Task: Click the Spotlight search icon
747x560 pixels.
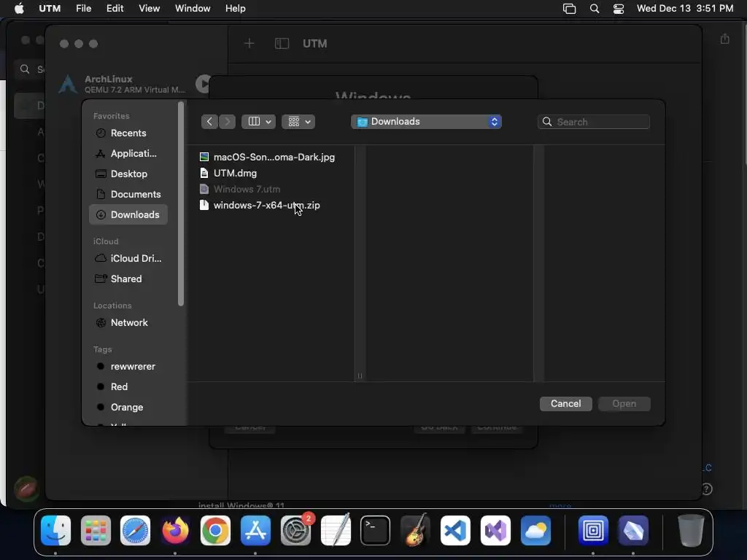Action: pyautogui.click(x=595, y=9)
